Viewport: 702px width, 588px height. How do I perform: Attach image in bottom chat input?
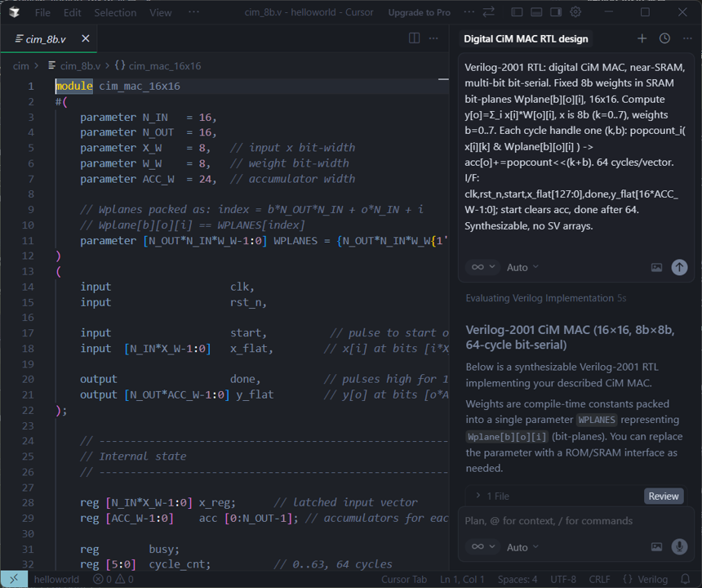[x=656, y=546]
